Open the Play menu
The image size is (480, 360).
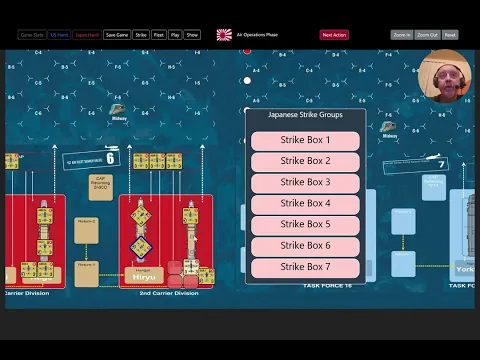pyautogui.click(x=175, y=35)
